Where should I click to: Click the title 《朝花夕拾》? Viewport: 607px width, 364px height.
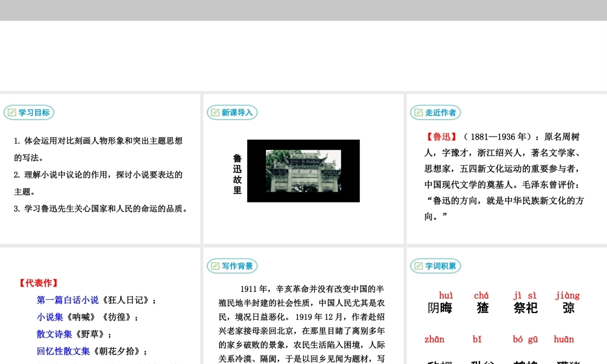117,351
